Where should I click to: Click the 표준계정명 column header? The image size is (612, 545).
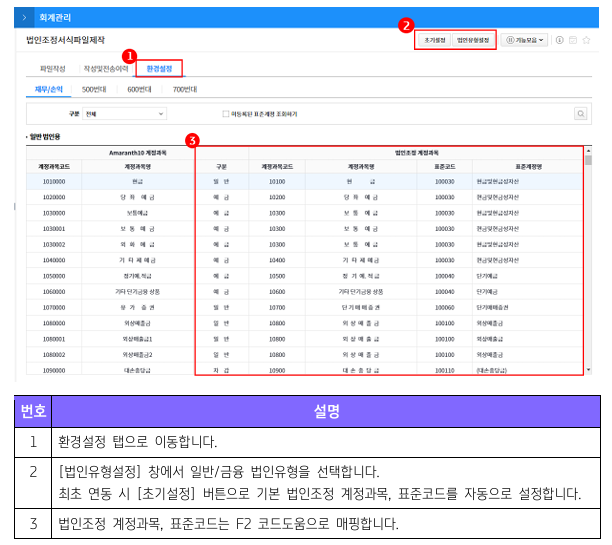point(528,167)
